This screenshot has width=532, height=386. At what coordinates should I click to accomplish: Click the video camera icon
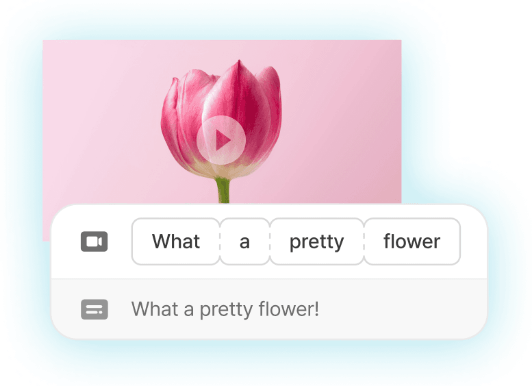coord(94,242)
